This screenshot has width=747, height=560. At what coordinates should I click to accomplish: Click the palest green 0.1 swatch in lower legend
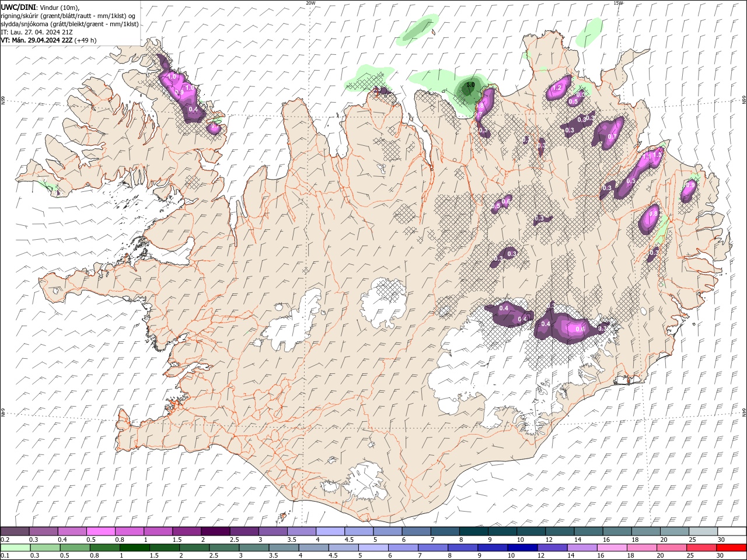[x=16, y=548]
